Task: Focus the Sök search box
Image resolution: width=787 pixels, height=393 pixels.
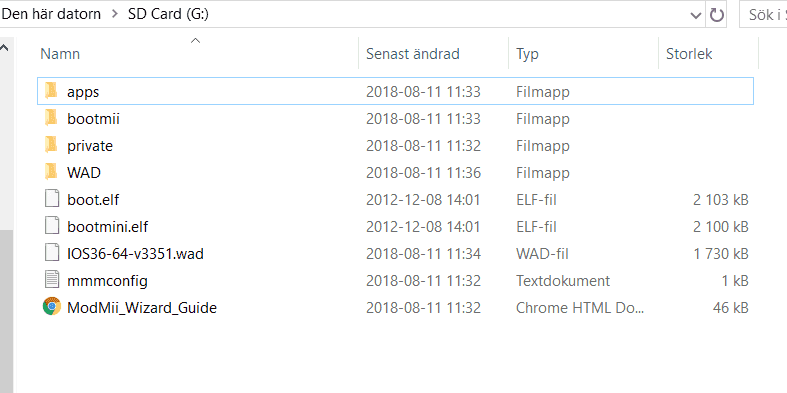Action: click(763, 15)
